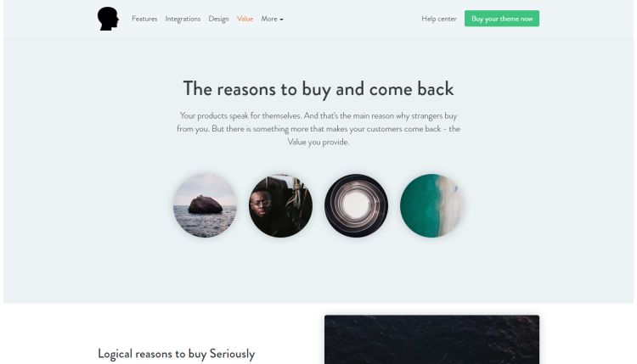Select the Design menu item
The height and width of the screenshot is (364, 637).
pyautogui.click(x=218, y=19)
